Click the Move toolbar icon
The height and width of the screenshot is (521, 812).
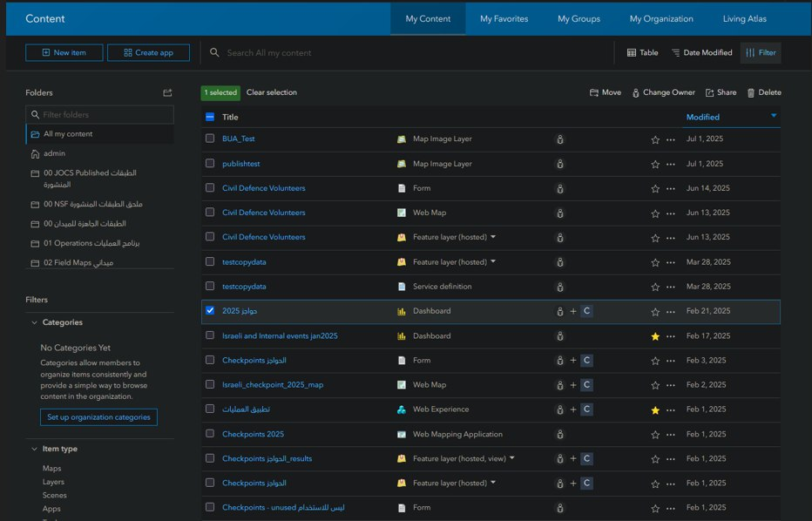pos(594,92)
